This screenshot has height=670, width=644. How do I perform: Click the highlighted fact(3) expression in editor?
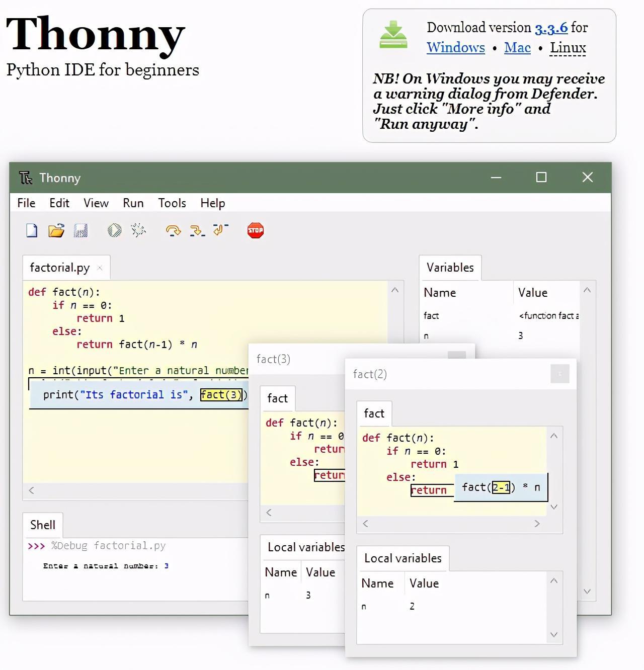click(221, 395)
